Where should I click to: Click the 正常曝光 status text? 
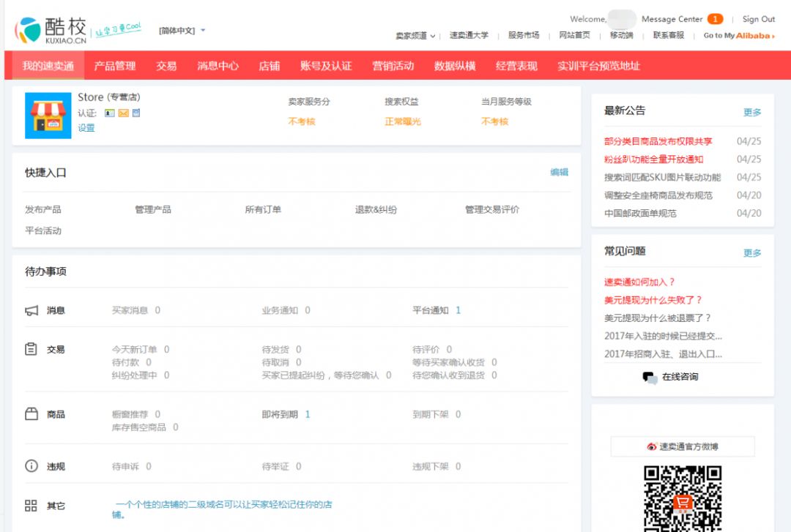point(402,121)
